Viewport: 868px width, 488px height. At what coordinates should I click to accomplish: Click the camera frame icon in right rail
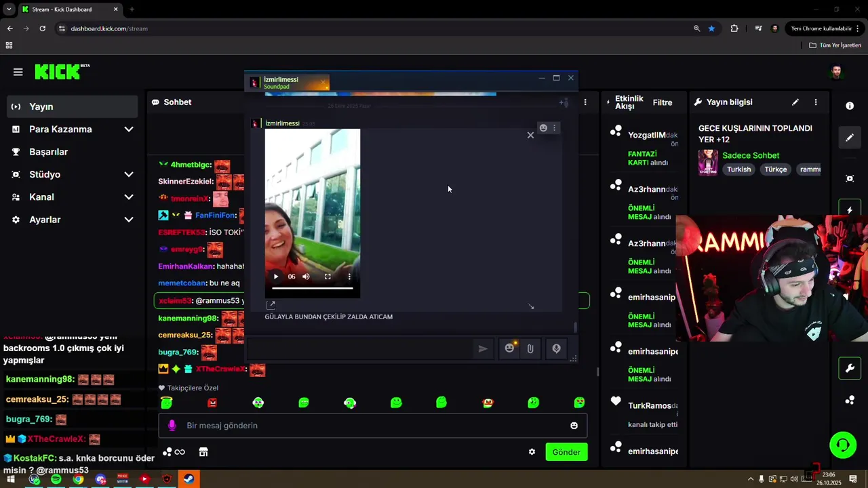[850, 178]
